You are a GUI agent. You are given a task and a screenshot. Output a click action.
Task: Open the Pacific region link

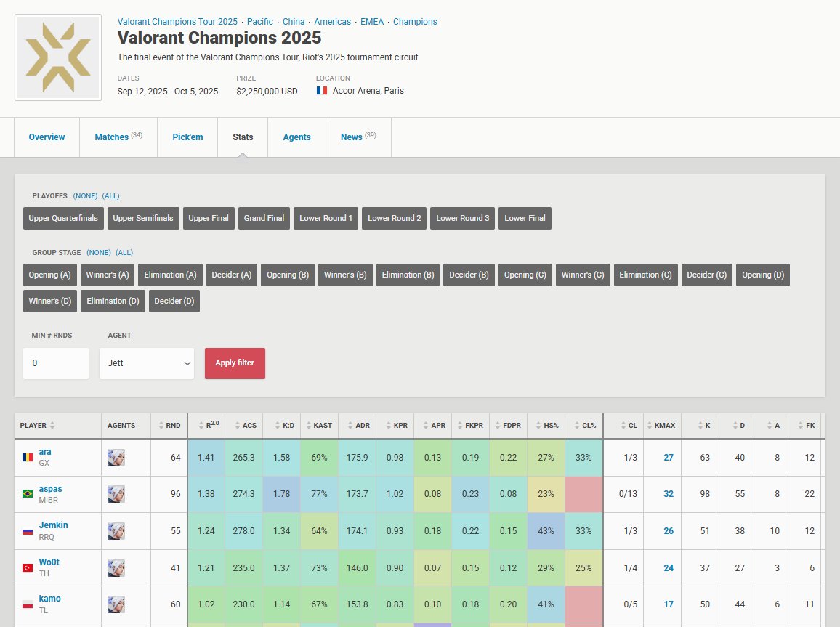(260, 21)
